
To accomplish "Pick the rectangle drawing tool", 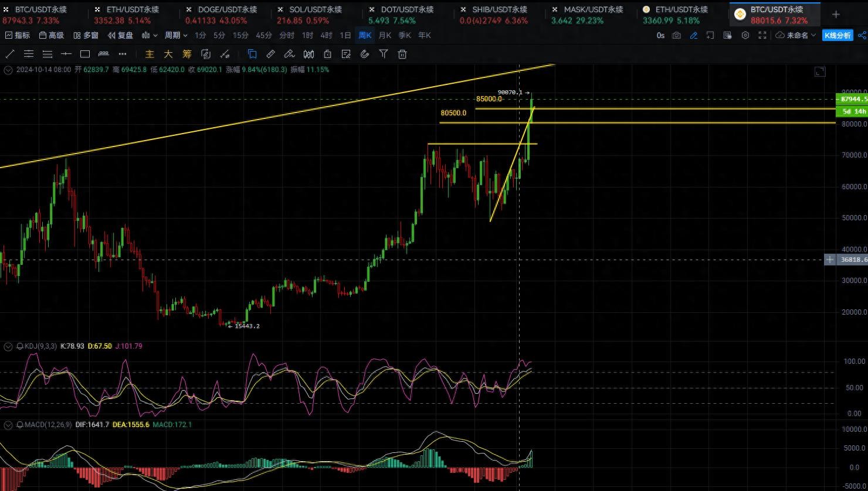I will click(85, 54).
